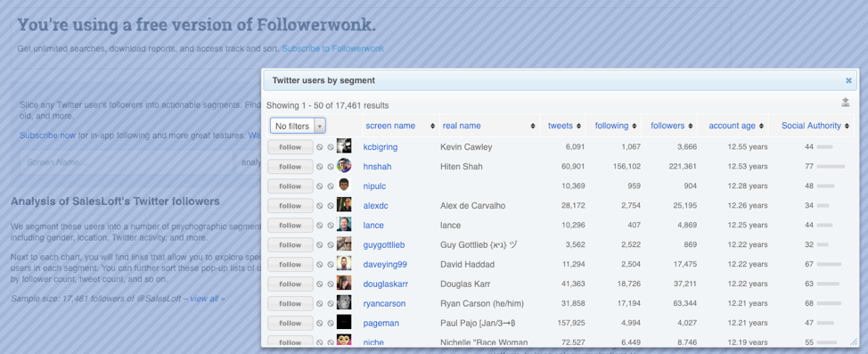Image resolution: width=868 pixels, height=354 pixels.
Task: Sort by the followers column
Action: point(667,126)
